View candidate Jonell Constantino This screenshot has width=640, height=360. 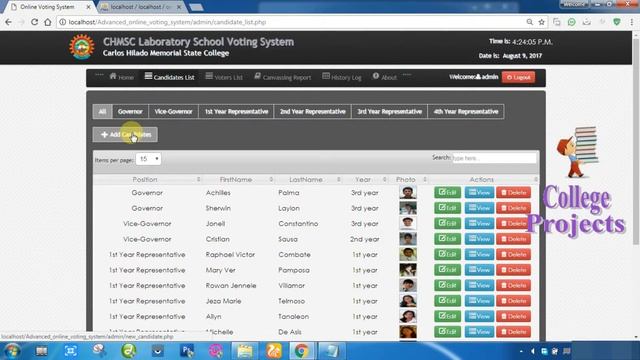[x=479, y=223]
